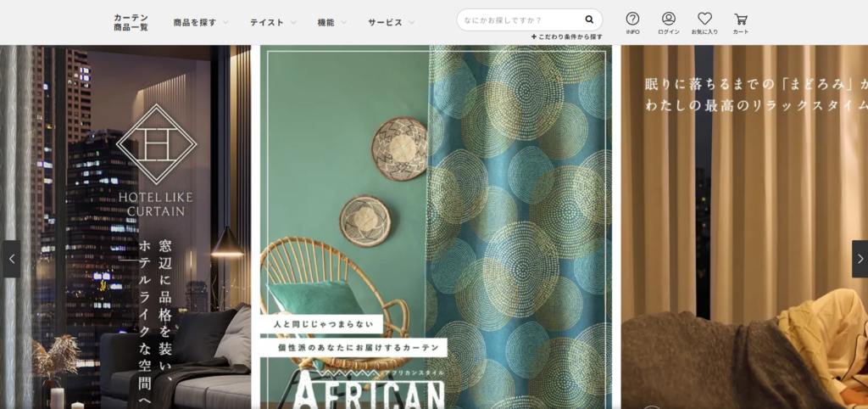Click the こだわり条件から探す link
Viewport: 868px width, 409px height.
[x=566, y=37]
